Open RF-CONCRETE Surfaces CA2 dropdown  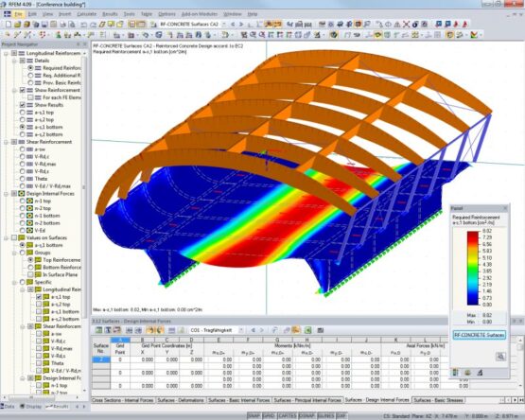click(223, 24)
